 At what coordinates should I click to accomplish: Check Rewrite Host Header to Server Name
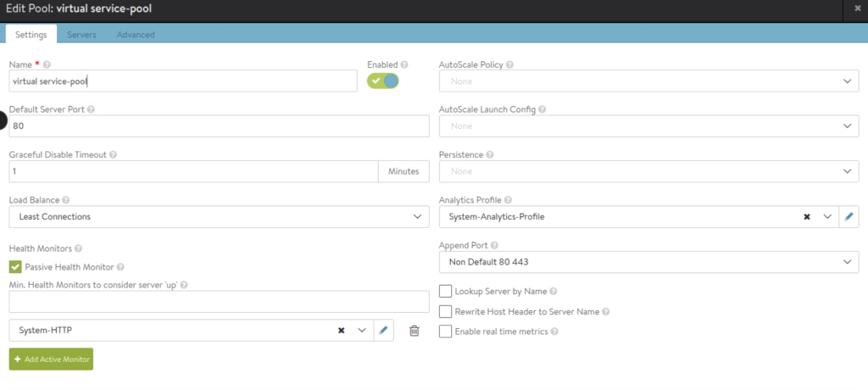tap(445, 311)
